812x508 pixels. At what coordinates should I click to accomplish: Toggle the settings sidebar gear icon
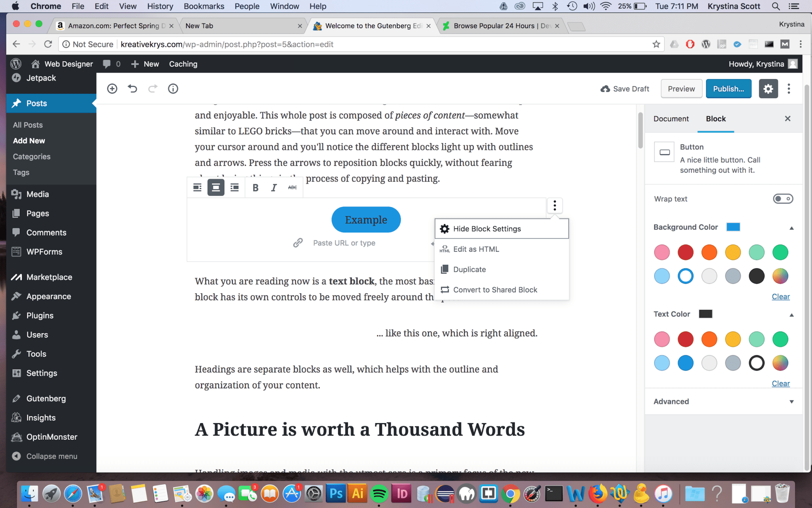pyautogui.click(x=768, y=89)
